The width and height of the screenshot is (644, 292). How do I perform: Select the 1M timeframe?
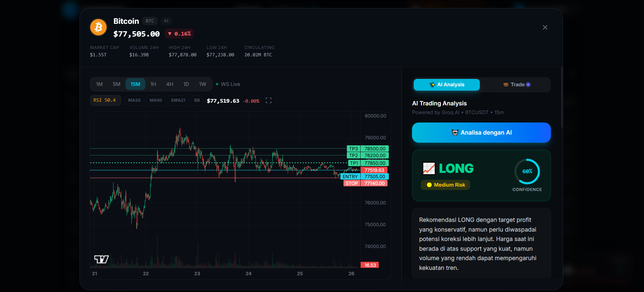click(99, 84)
